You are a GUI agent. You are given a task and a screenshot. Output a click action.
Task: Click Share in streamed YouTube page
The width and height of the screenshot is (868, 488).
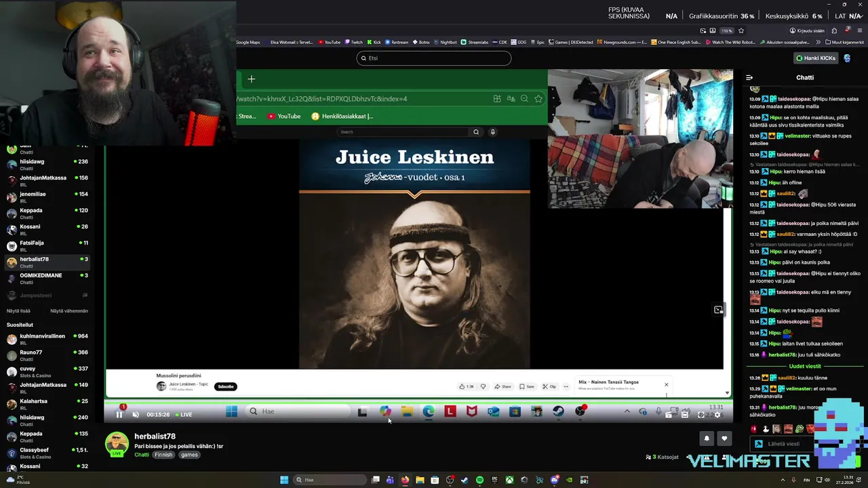(502, 386)
